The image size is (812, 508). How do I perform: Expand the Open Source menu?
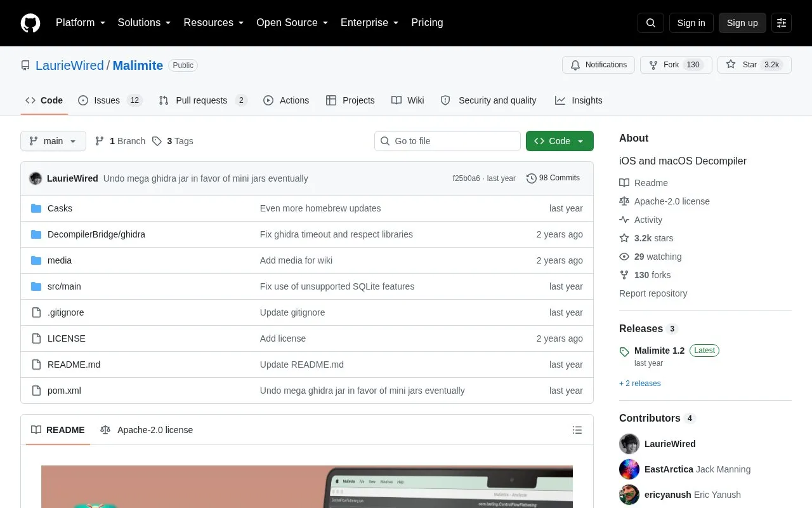pyautogui.click(x=292, y=23)
